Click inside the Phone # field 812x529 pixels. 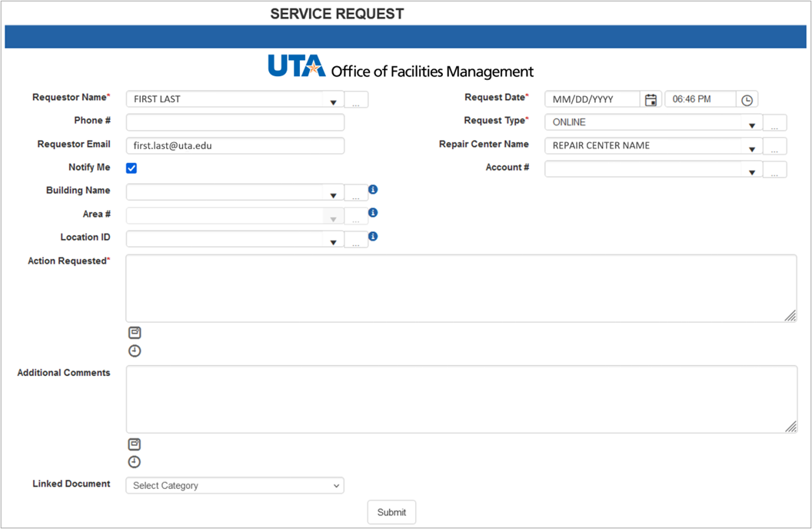click(235, 121)
